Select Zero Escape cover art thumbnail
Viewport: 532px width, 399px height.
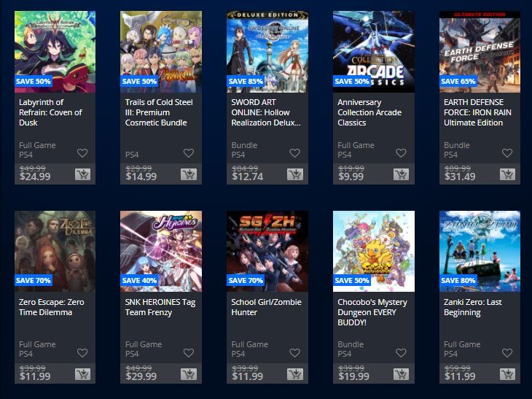click(55, 251)
